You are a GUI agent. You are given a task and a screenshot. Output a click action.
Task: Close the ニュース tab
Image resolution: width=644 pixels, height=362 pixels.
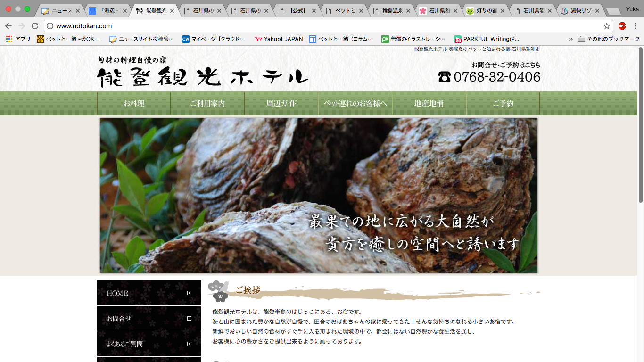(x=78, y=10)
